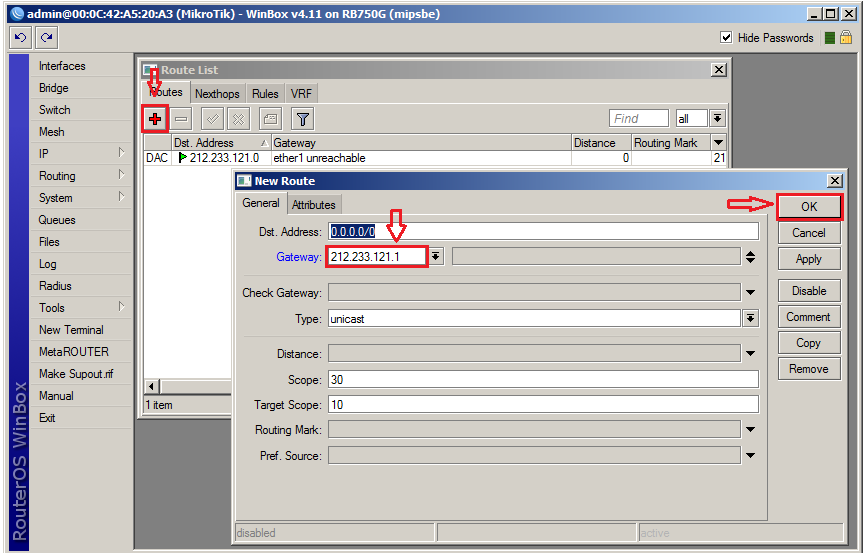
Task: Click the red plus Add route icon
Action: tap(155, 119)
